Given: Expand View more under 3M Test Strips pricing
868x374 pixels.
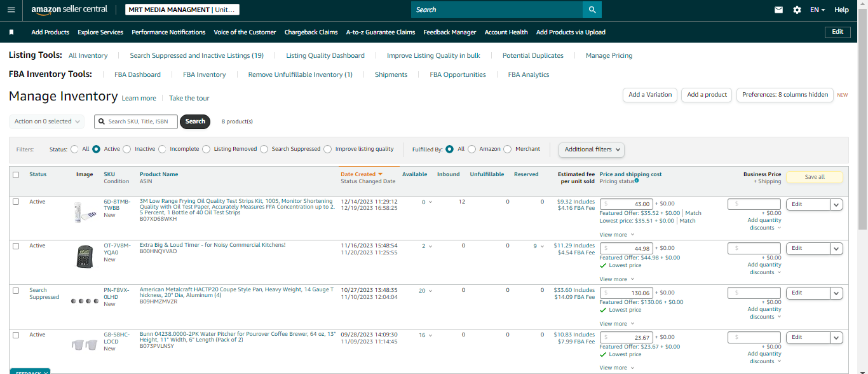Looking at the screenshot, I should (x=616, y=235).
